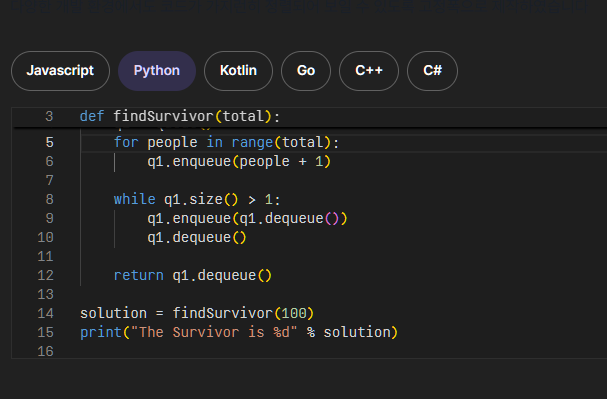
Task: Click the empty line numbered 16
Action: (46, 351)
